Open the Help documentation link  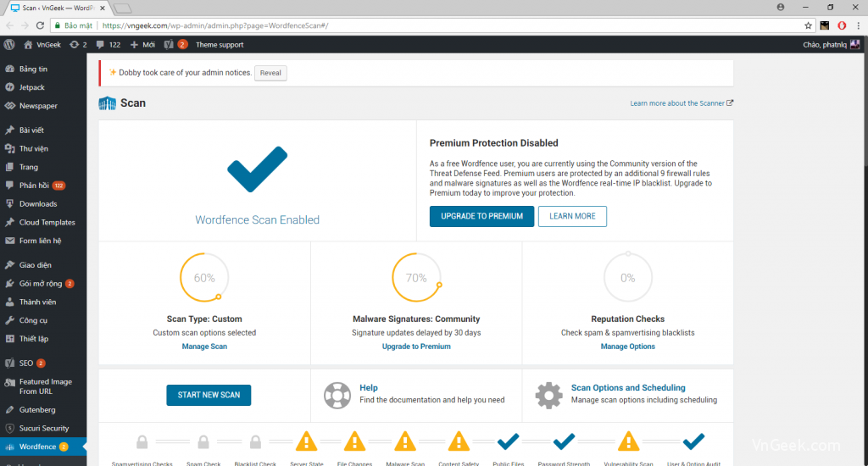[x=369, y=388]
